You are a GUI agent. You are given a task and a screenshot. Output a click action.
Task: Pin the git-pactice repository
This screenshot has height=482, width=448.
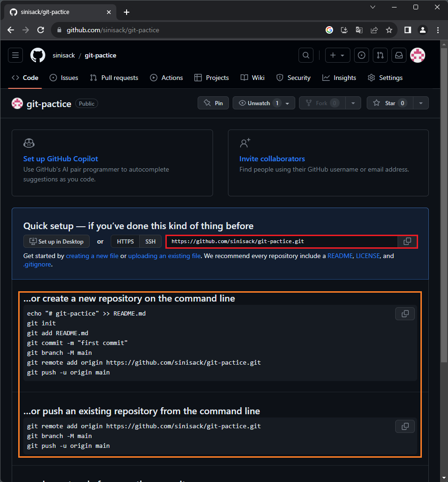213,103
